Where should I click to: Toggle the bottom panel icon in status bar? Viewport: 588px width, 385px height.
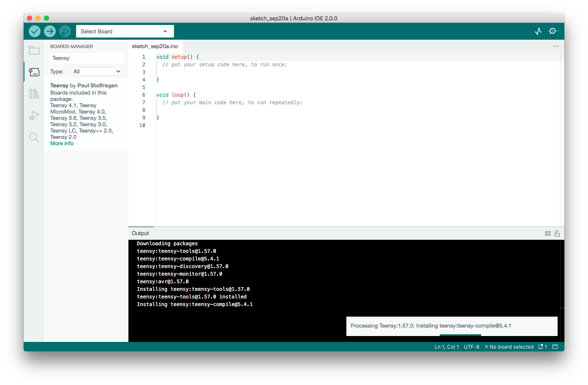pyautogui.click(x=555, y=347)
